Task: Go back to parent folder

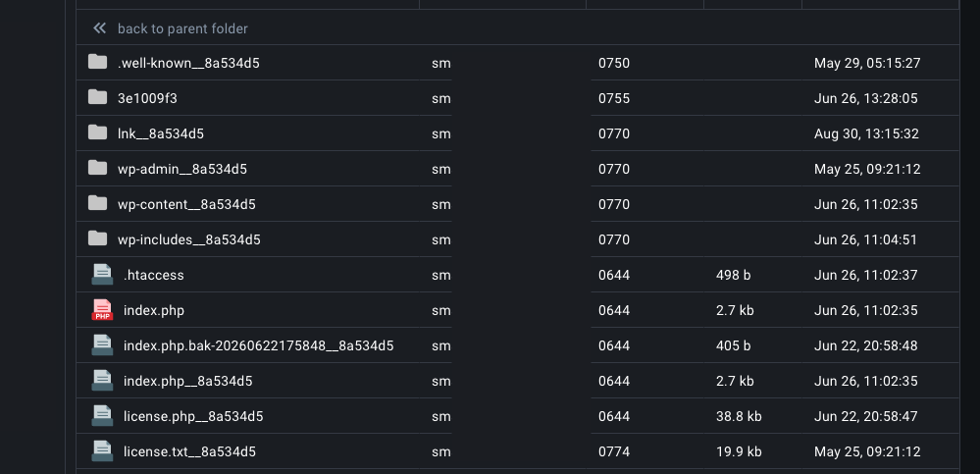Action: (182, 28)
